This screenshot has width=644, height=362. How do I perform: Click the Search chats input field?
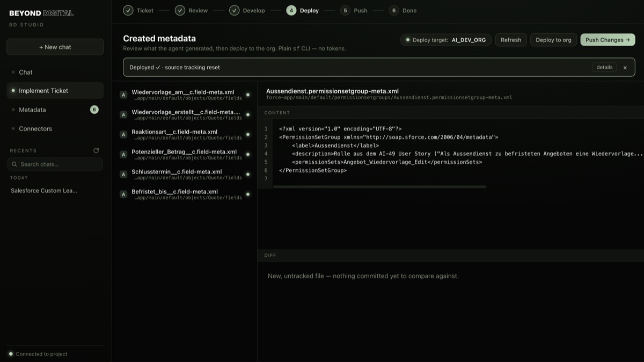pos(55,164)
